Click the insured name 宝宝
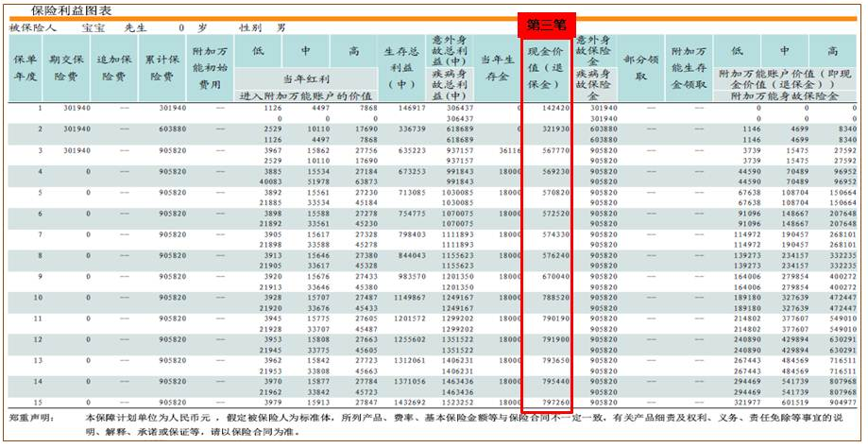 pos(93,27)
